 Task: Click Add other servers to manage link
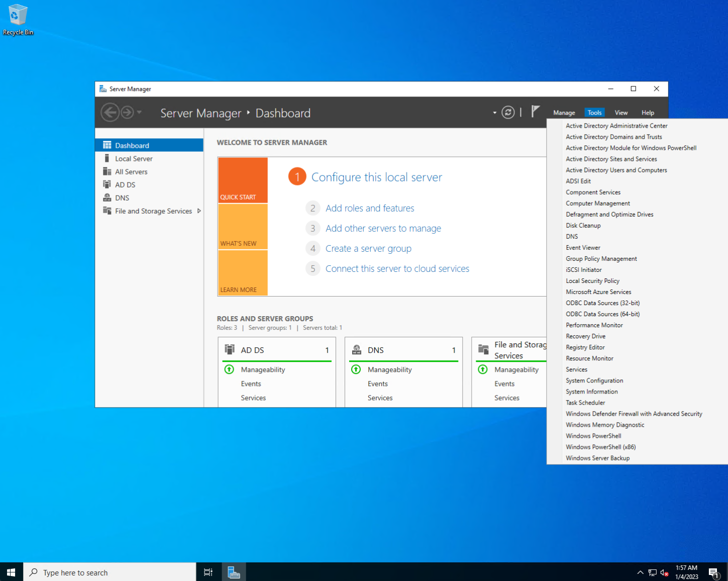coord(383,228)
